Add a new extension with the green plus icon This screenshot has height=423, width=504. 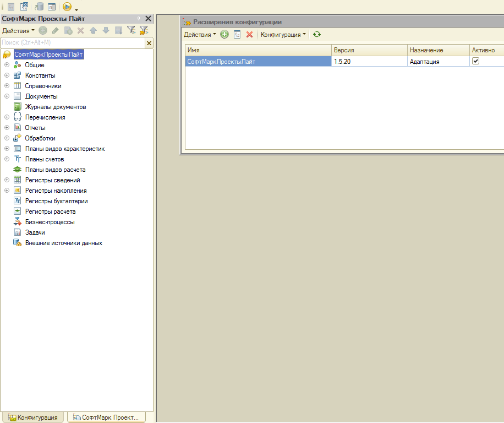pos(224,34)
